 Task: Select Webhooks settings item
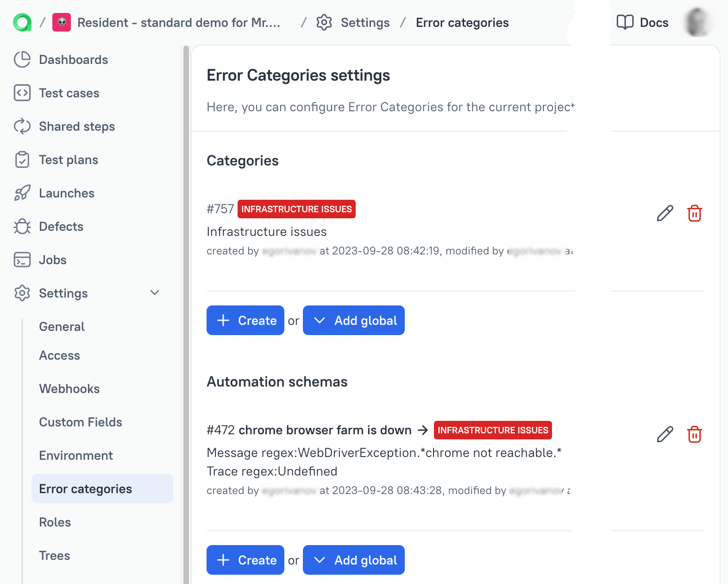[69, 389]
